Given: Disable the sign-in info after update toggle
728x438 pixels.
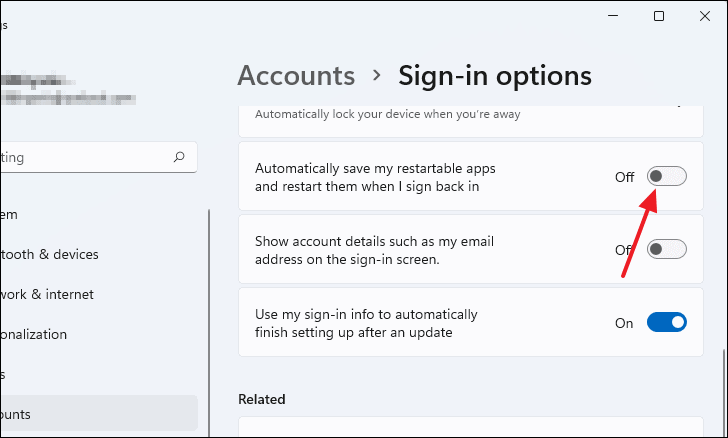Looking at the screenshot, I should click(x=667, y=322).
